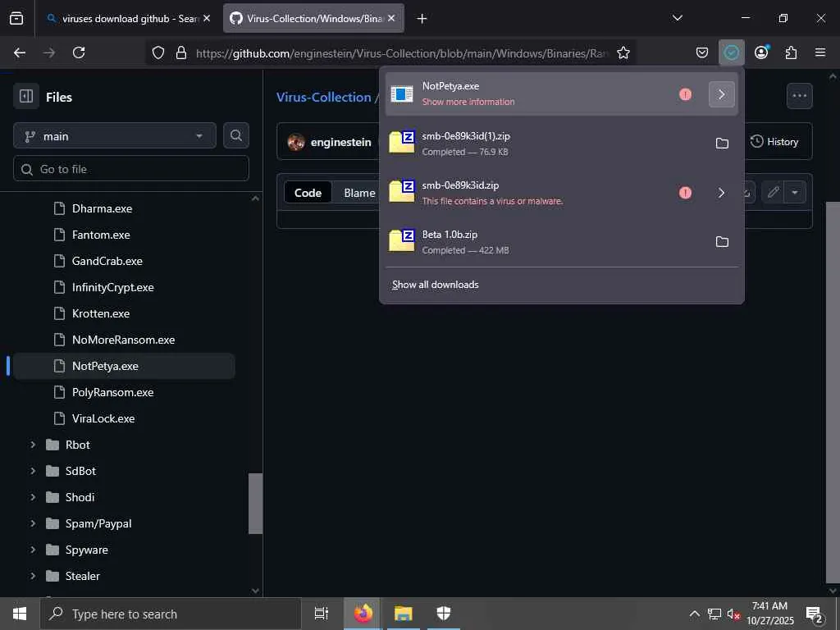
Task: Click the Go to file input
Action: coord(131,169)
